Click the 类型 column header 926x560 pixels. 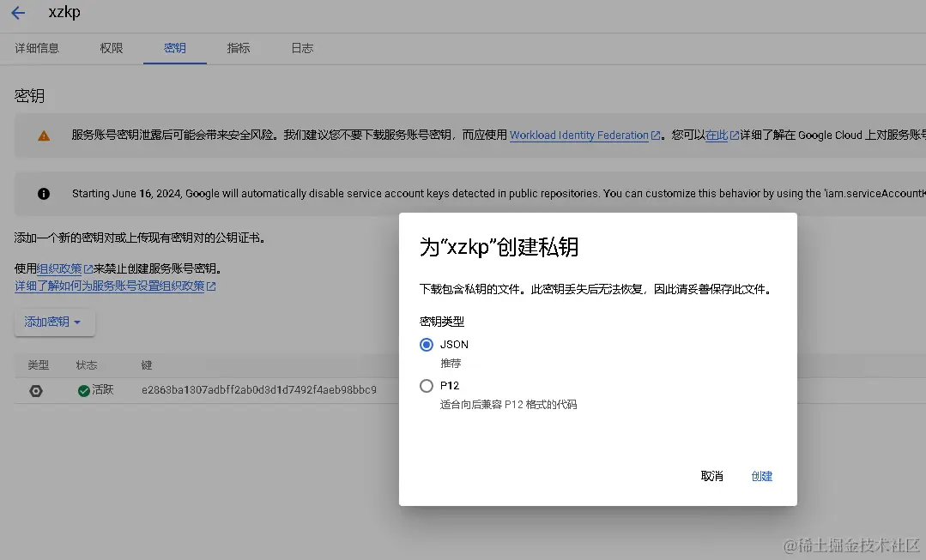(39, 365)
